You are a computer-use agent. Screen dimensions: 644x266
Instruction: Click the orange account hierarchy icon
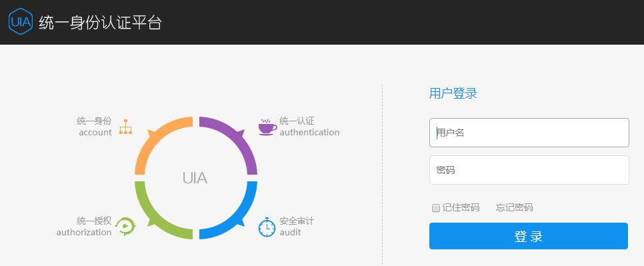point(125,127)
